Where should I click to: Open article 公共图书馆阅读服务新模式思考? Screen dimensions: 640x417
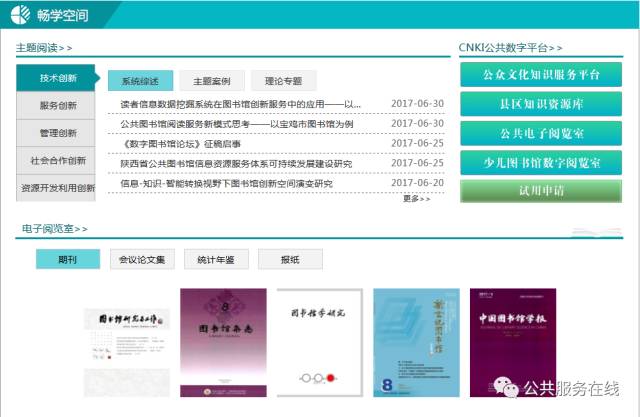[237, 124]
